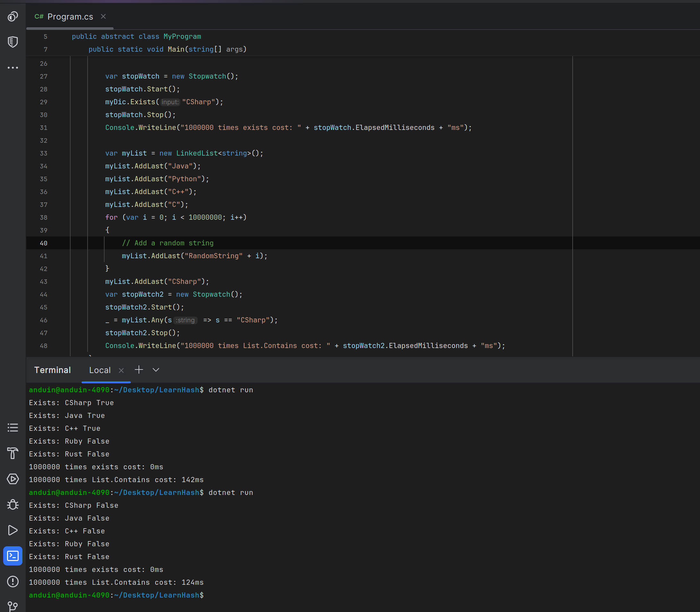Click the sticky MyProgram class header
The width and height of the screenshot is (700, 612).
click(x=136, y=37)
